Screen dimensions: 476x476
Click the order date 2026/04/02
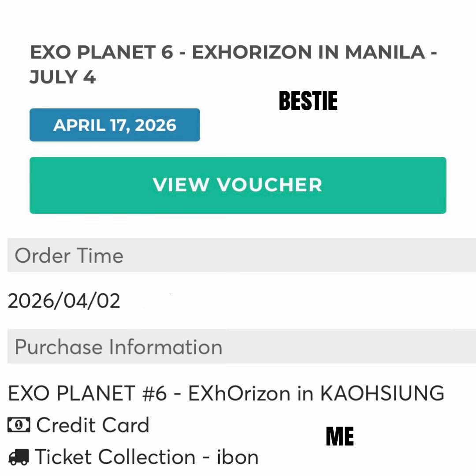pyautogui.click(x=64, y=301)
